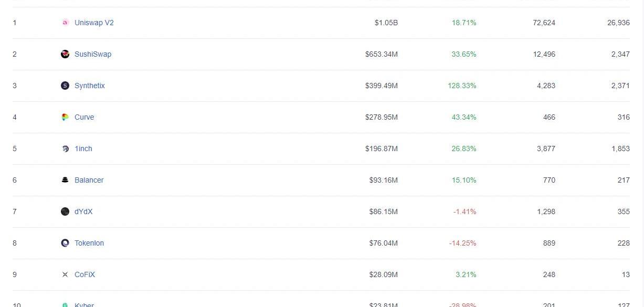Go to the Synthetix exchange page
The width and height of the screenshot is (644, 307).
[x=90, y=86]
